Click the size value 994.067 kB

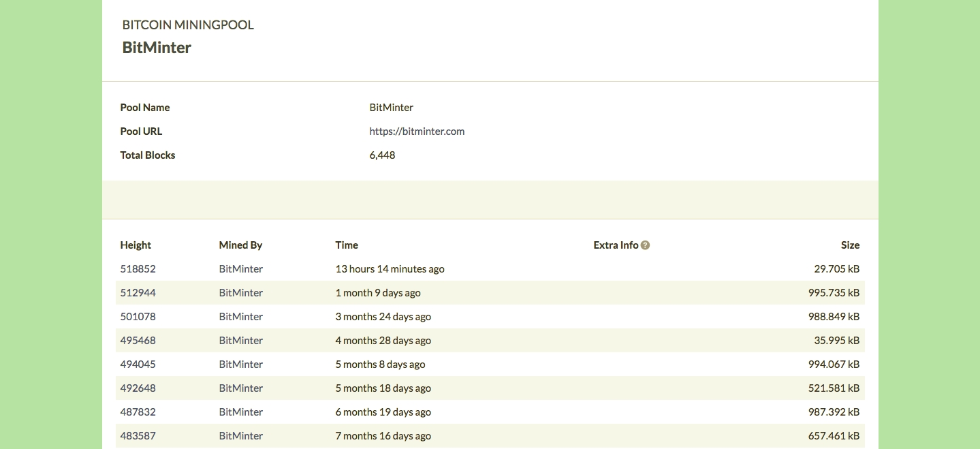point(834,365)
